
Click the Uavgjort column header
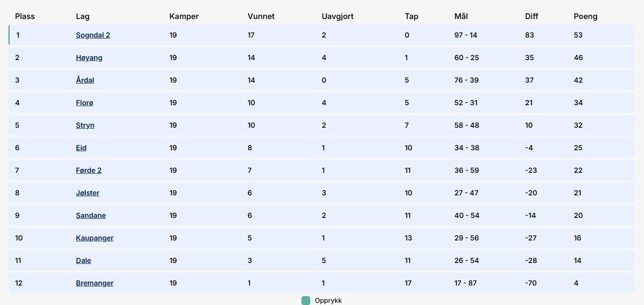pos(338,16)
